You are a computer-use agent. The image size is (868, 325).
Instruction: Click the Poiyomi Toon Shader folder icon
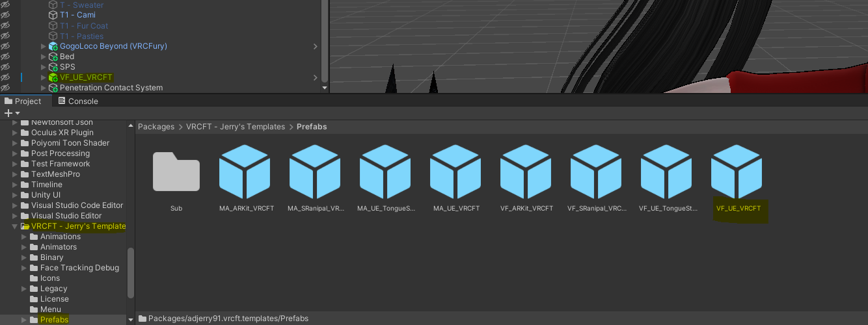click(x=25, y=143)
